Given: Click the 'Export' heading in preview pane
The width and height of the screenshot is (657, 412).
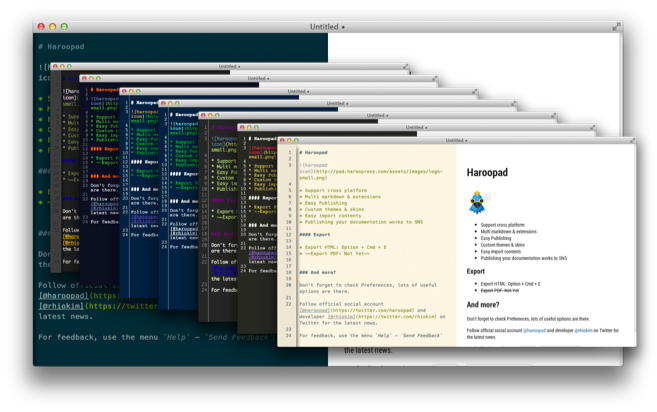Looking at the screenshot, I should pos(476,272).
